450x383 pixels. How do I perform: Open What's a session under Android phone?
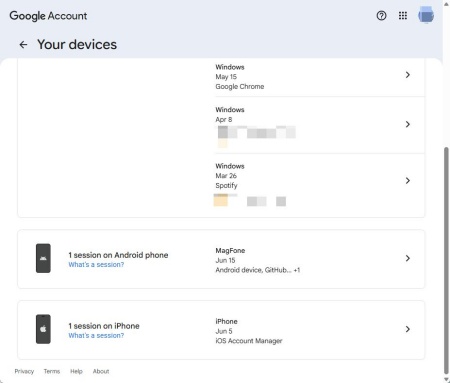click(x=96, y=264)
